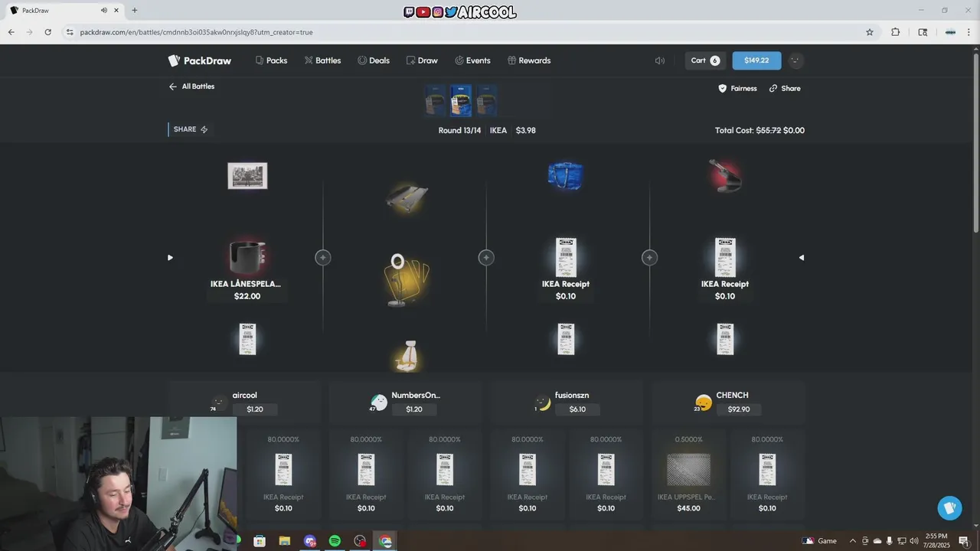Click the 0.5000% odds label
Image resolution: width=980 pixels, height=551 pixels.
pos(688,440)
